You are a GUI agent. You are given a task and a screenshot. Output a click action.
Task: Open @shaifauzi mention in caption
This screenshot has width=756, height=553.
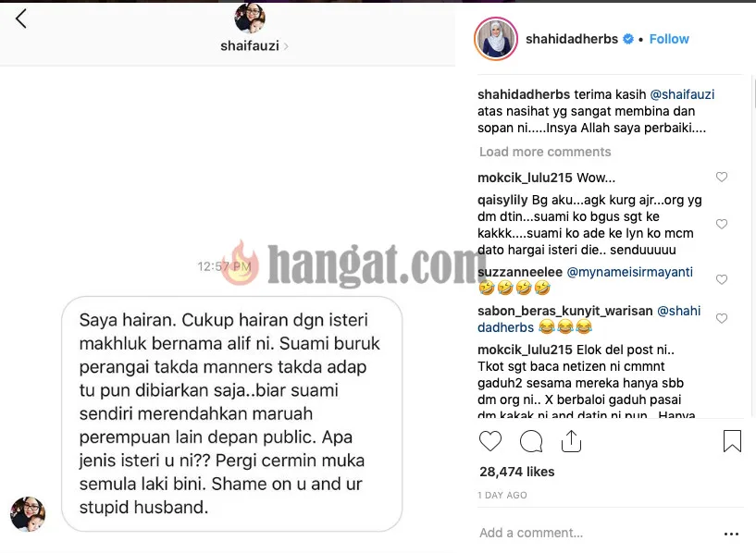pyautogui.click(x=682, y=94)
